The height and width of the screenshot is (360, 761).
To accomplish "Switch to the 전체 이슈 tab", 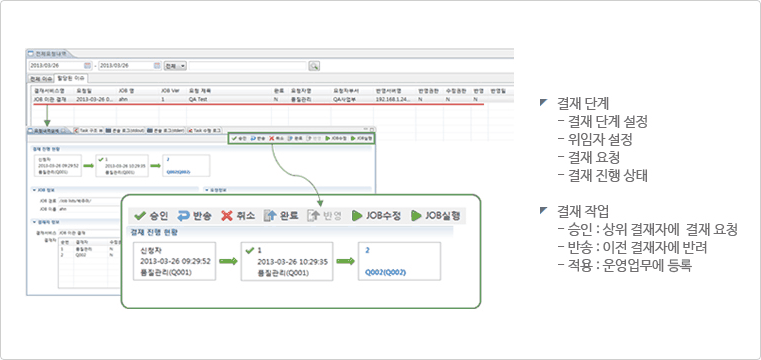I will [40, 79].
